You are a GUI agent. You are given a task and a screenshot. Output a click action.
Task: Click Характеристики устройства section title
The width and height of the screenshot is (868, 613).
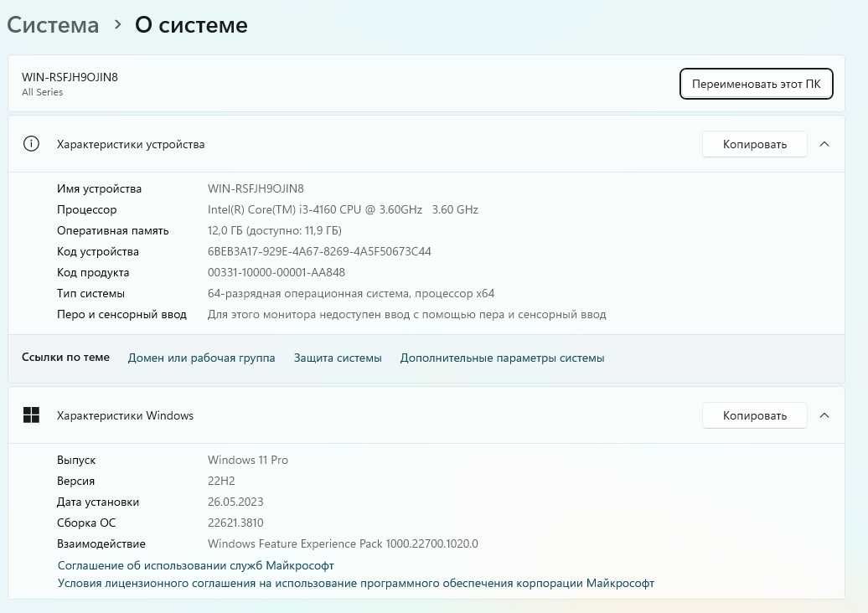(131, 144)
